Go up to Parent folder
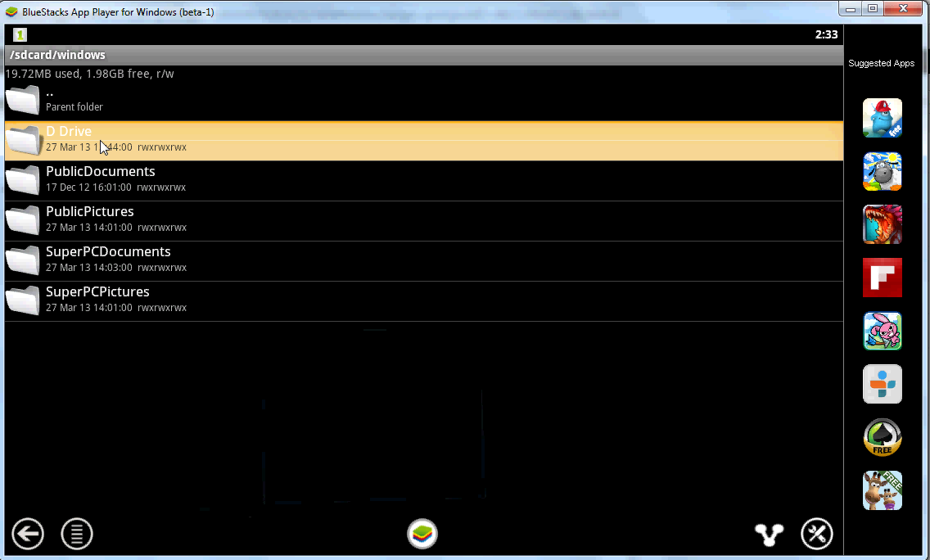Image resolution: width=930 pixels, height=560 pixels. [424, 100]
